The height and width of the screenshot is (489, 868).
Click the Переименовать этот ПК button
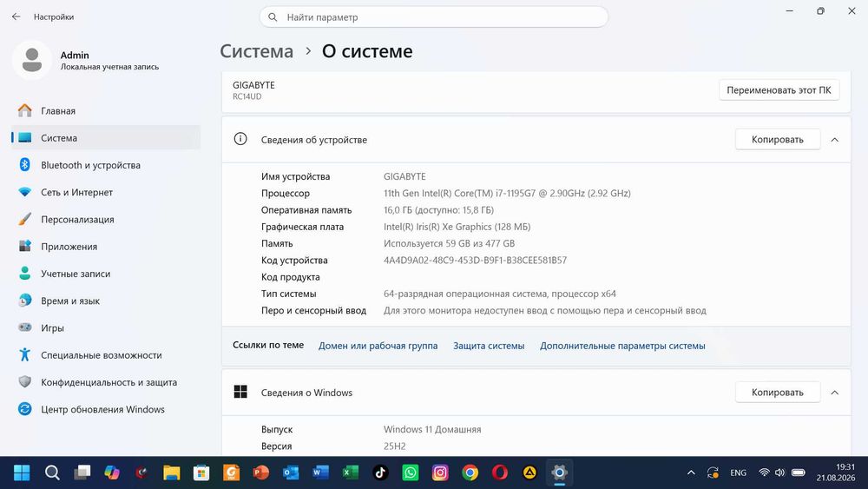click(779, 89)
